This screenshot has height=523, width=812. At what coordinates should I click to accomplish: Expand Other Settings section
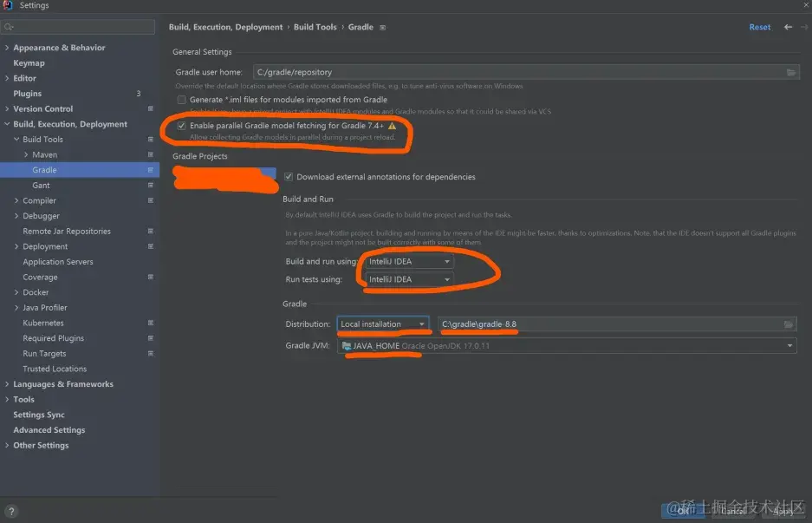point(7,445)
